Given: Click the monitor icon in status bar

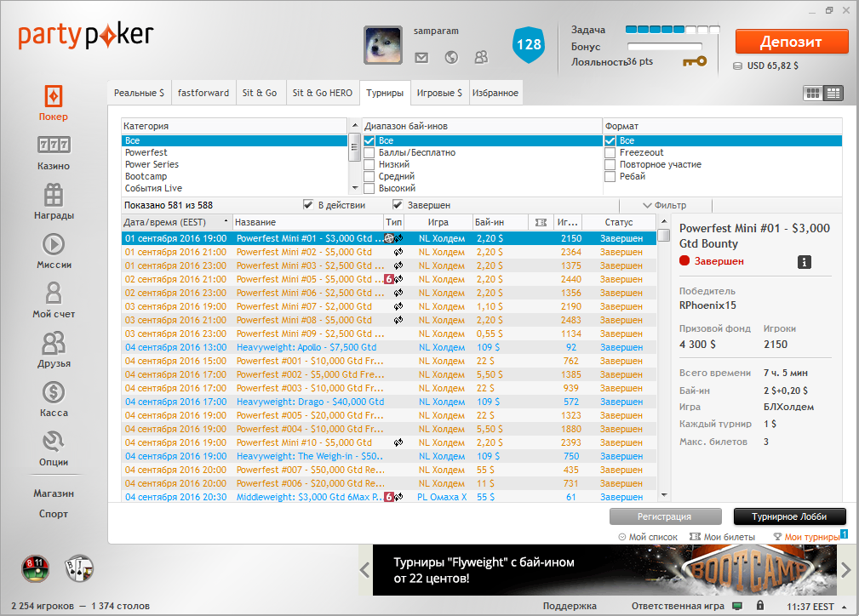Looking at the screenshot, I should pos(737,606).
